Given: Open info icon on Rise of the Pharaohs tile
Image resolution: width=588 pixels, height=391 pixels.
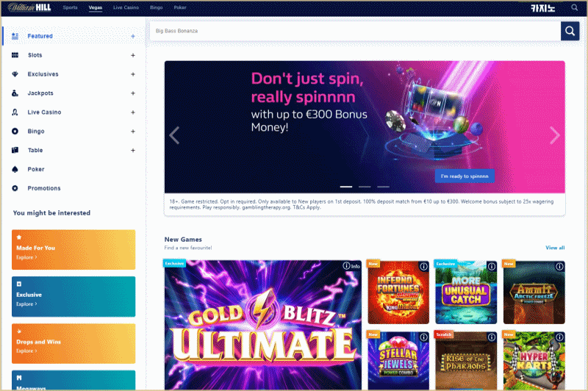Looking at the screenshot, I should click(x=491, y=337).
